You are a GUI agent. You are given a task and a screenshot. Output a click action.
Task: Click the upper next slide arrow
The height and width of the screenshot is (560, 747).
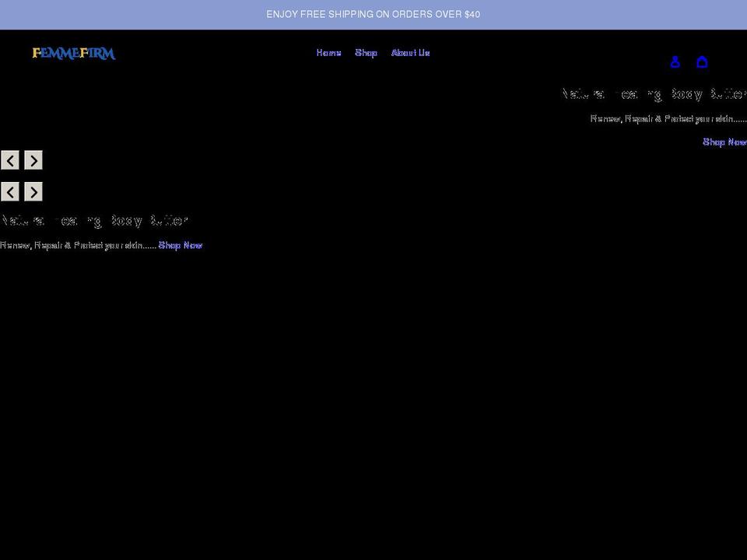pyautogui.click(x=33, y=160)
